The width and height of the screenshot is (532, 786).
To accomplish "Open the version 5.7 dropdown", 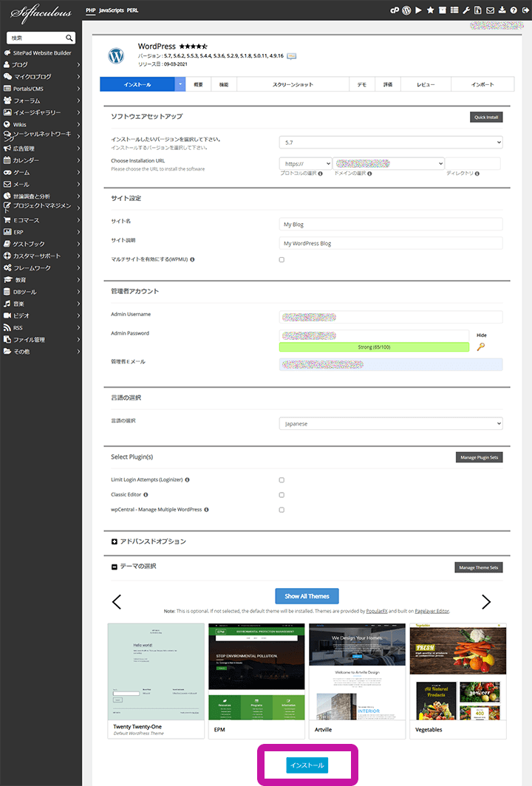I will 391,143.
